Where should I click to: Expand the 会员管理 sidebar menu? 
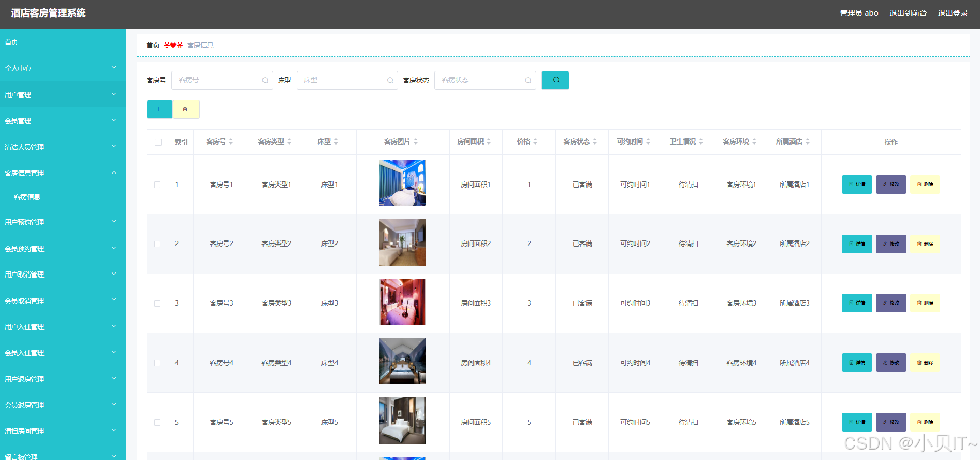(x=63, y=121)
